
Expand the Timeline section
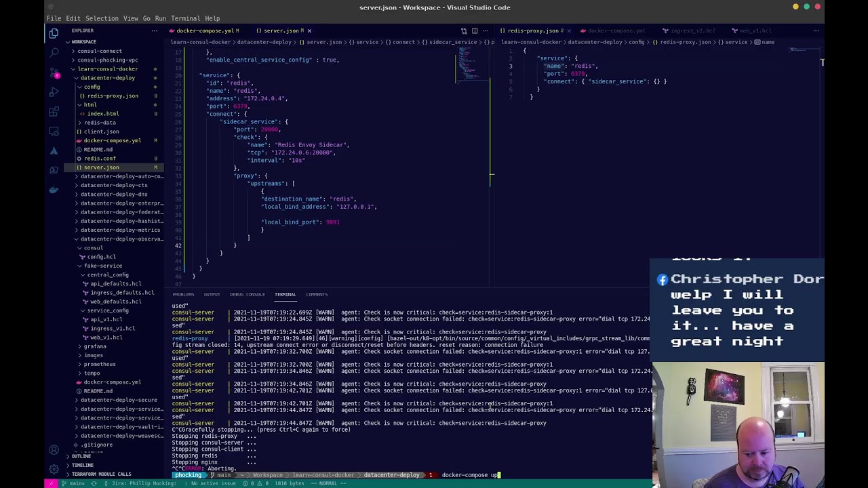click(82, 465)
